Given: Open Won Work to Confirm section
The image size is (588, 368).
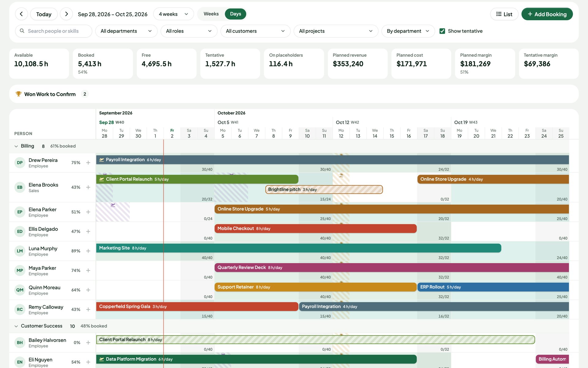Looking at the screenshot, I should (294, 94).
